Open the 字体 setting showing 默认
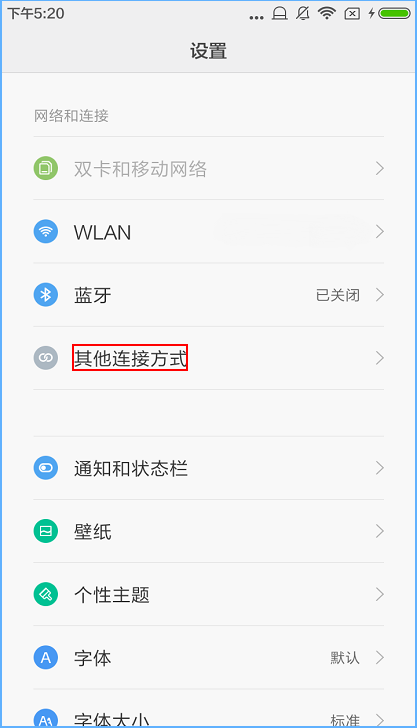The width and height of the screenshot is (417, 728). coord(208,657)
